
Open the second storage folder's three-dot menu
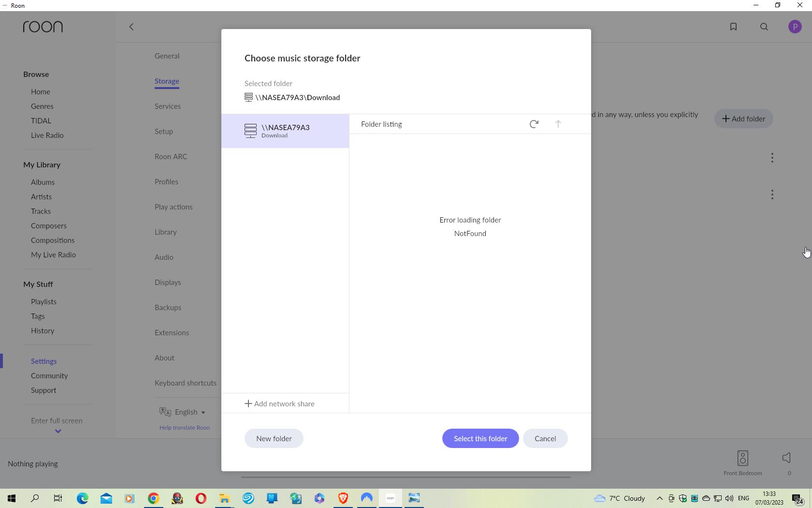pyautogui.click(x=772, y=194)
